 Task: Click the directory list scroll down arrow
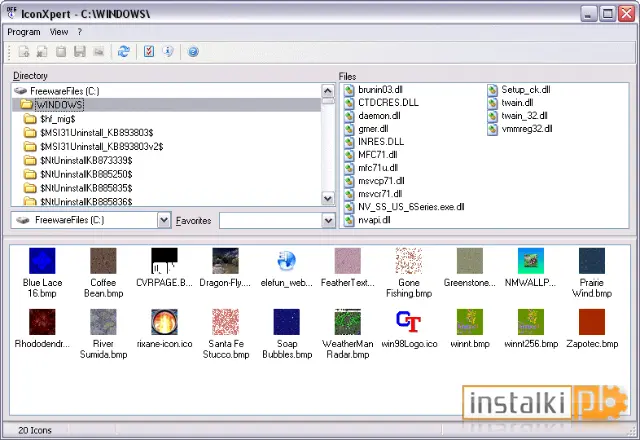tap(328, 199)
